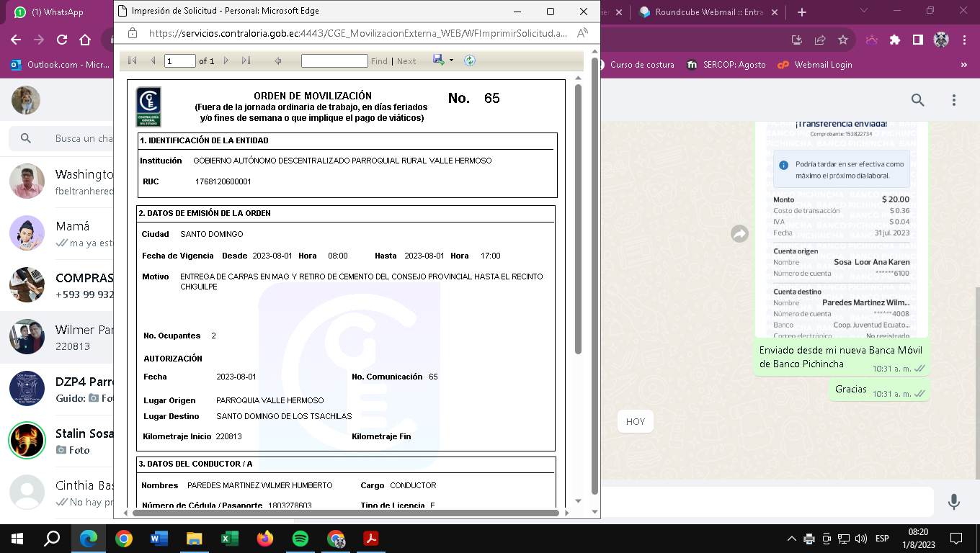This screenshot has height=553, width=980.
Task: Click the Export save disk icon
Action: coord(438,60)
